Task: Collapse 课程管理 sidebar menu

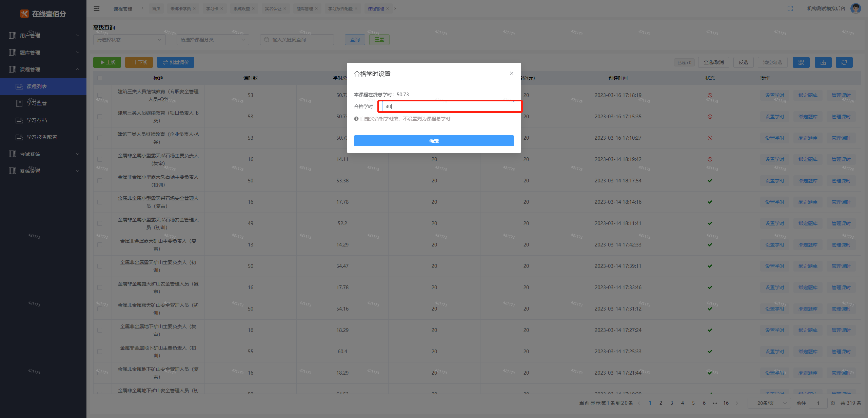Action: point(43,69)
